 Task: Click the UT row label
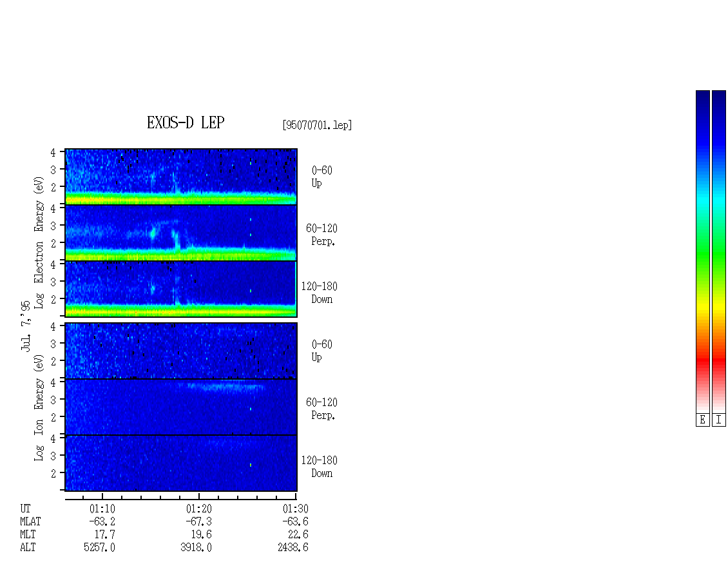point(25,509)
